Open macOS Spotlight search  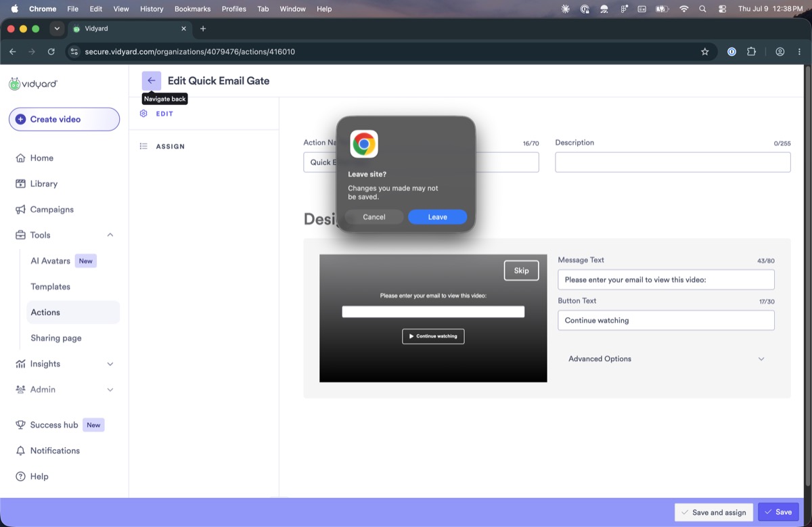pos(702,9)
